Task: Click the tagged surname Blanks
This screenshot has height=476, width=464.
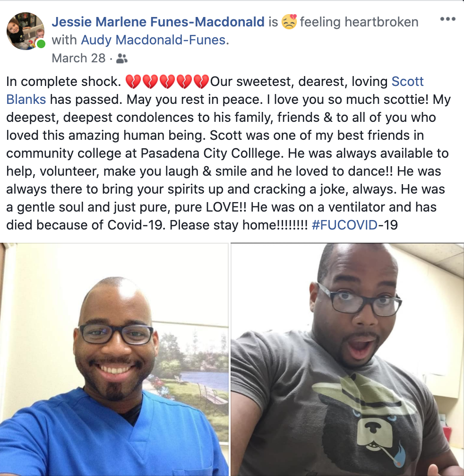Action: [x=26, y=99]
